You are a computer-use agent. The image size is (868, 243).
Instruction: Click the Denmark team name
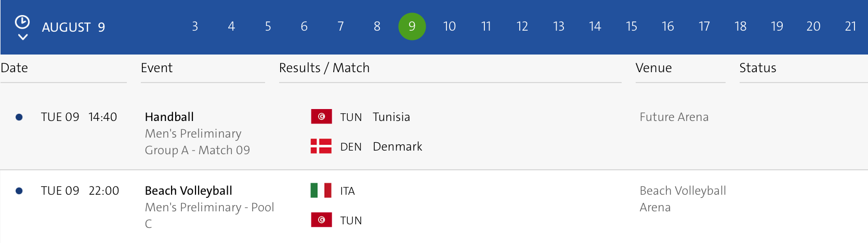tap(397, 146)
